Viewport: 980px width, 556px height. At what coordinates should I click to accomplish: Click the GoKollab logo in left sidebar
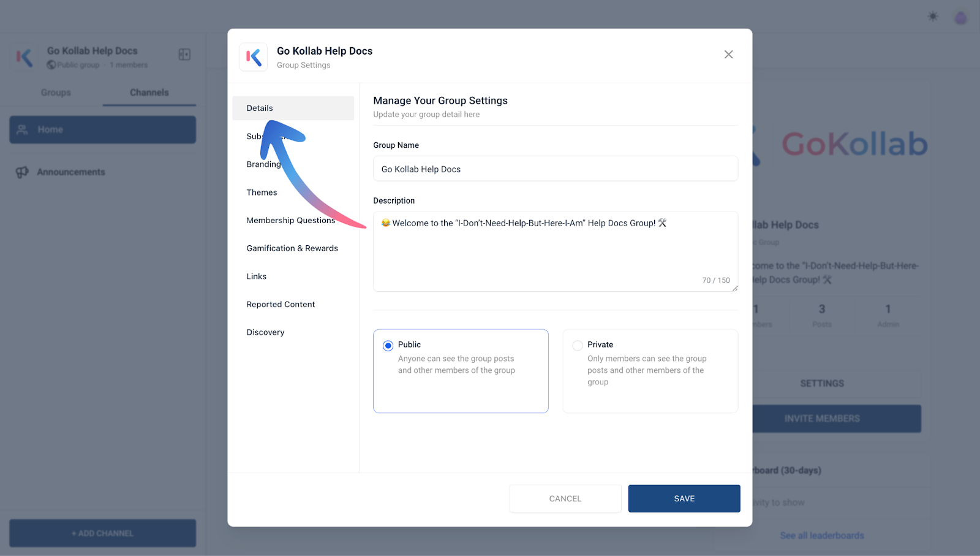tap(24, 58)
